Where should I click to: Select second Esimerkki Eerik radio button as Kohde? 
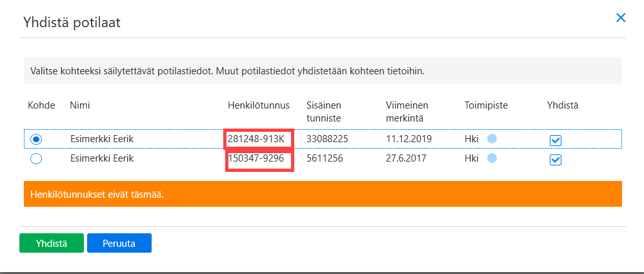click(37, 159)
